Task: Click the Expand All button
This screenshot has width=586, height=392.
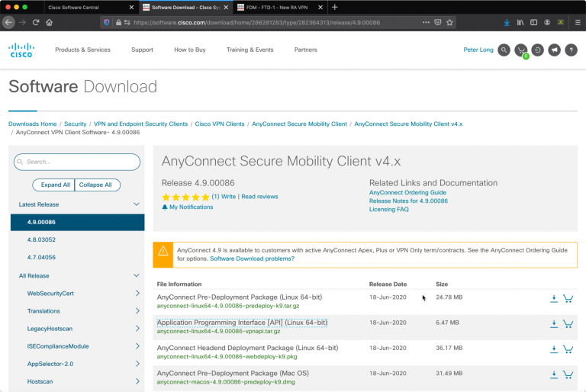Action: pyautogui.click(x=53, y=185)
